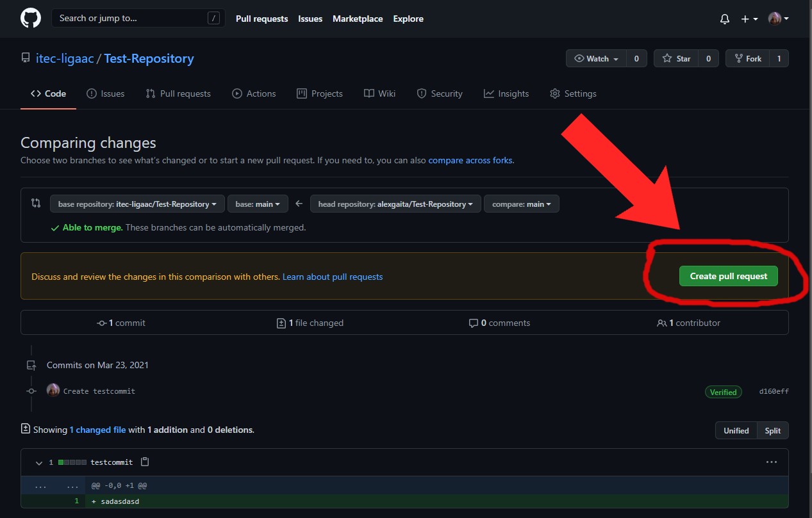Screen dimensions: 812x518
Task: Click the stars count 0
Action: pos(708,58)
